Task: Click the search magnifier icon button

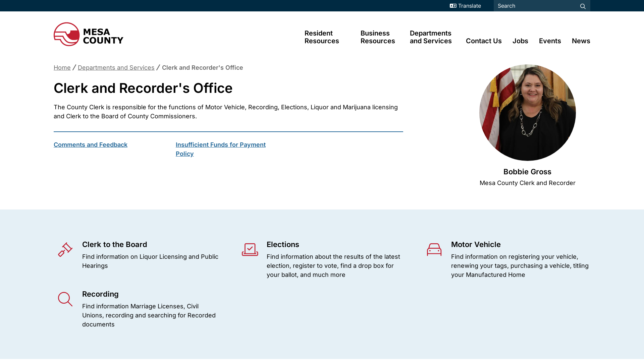Action: click(583, 6)
